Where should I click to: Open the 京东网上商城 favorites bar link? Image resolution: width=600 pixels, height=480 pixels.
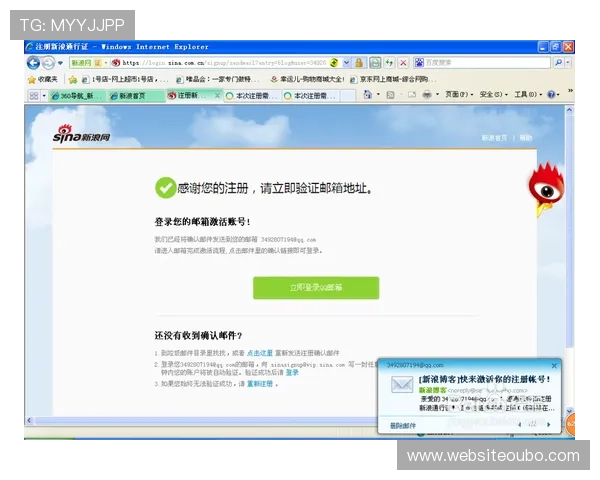[x=393, y=79]
